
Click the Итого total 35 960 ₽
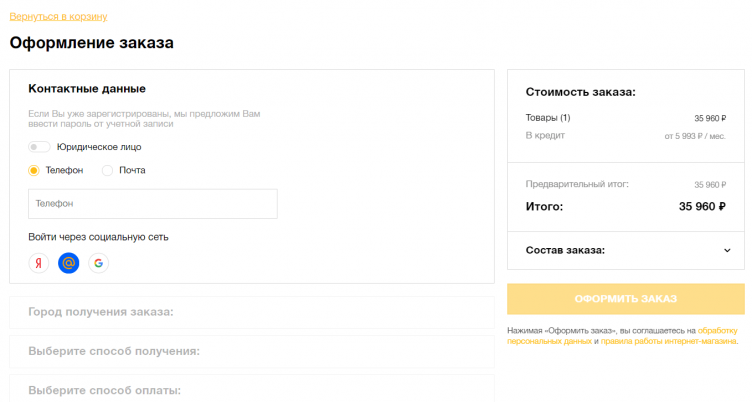pos(702,207)
